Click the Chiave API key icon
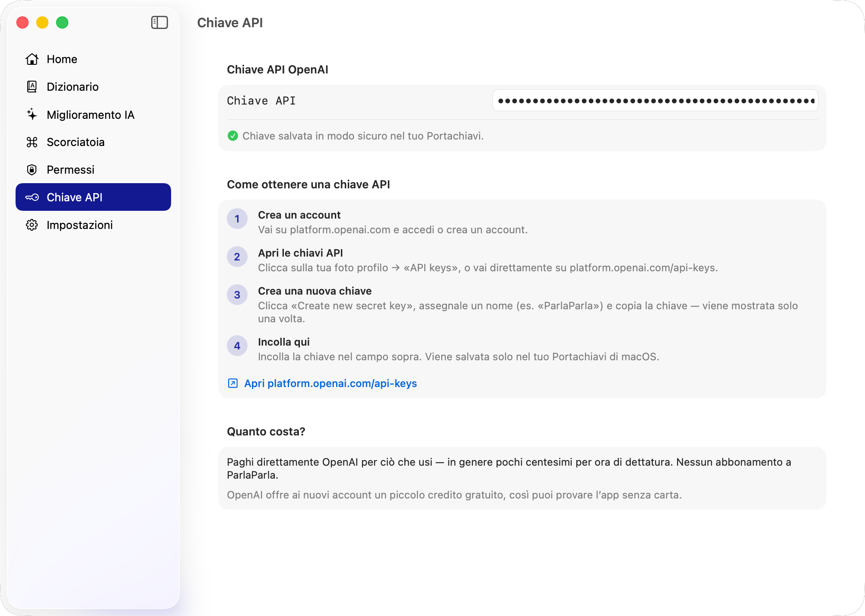Viewport: 865px width, 616px height. pos(32,197)
